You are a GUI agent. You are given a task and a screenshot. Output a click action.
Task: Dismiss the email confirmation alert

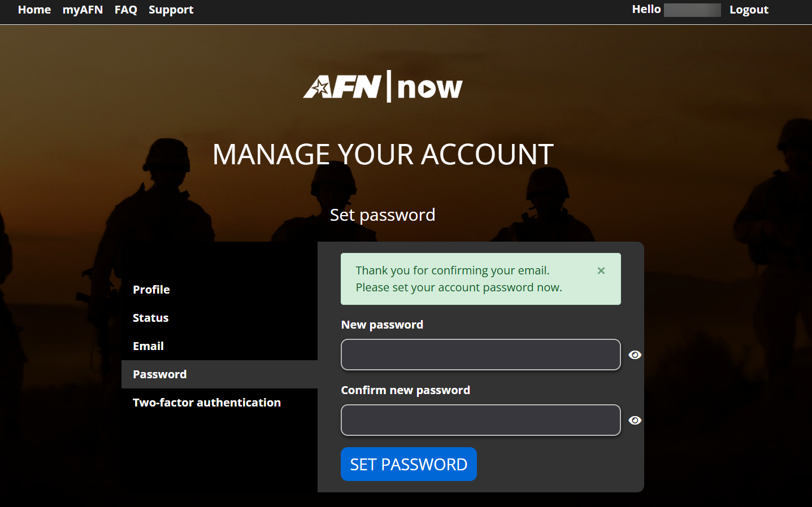(x=601, y=271)
